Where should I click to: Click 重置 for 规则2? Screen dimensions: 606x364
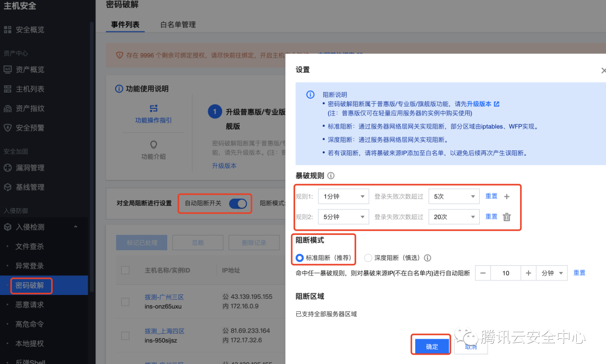[x=491, y=216]
